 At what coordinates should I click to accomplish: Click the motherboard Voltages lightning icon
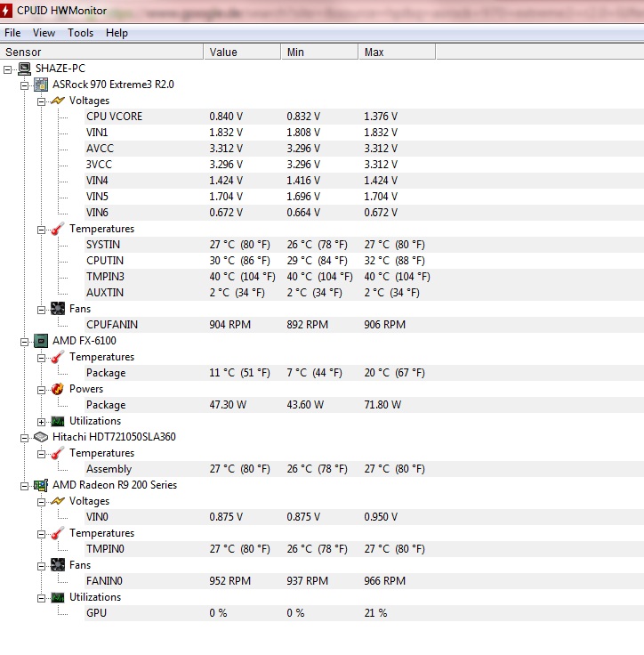click(x=58, y=101)
